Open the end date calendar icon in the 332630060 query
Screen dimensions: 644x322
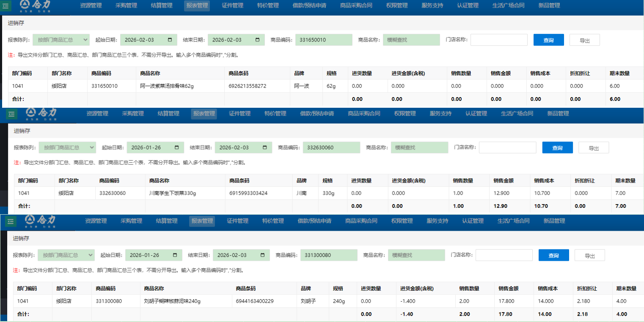(265, 147)
